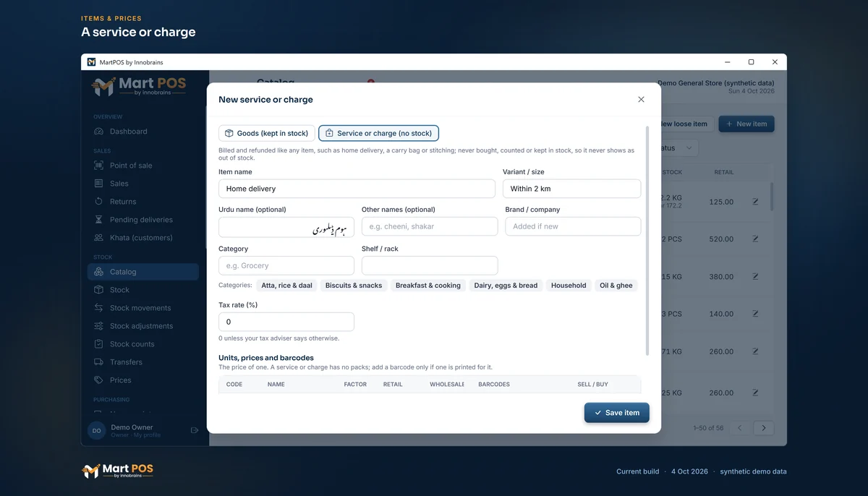Screen dimensions: 868x496
Task: Click the Stock adjustments sliders icon
Action: 98,326
